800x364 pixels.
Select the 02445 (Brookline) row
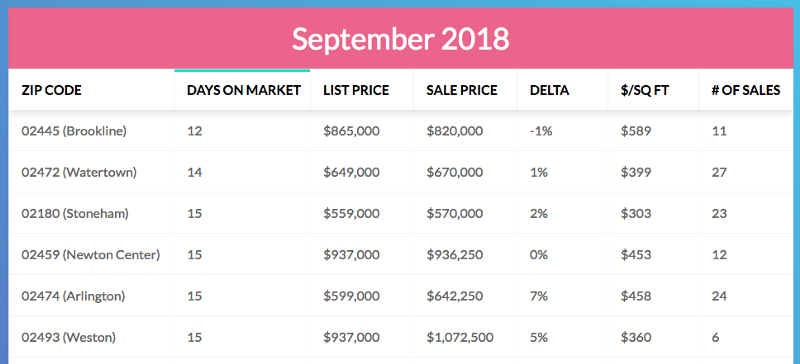[401, 131]
